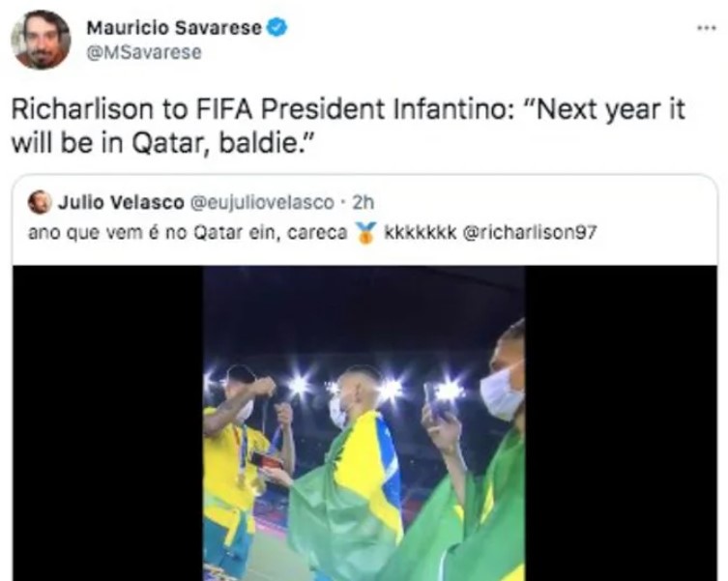Open the 2h timestamp of quoted tweet
The width and height of the screenshot is (728, 581).
point(364,202)
